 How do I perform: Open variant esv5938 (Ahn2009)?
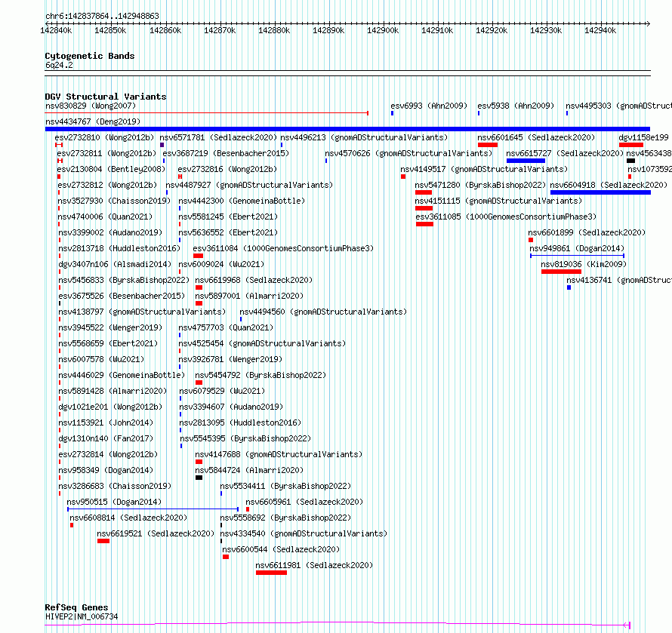[x=516, y=106]
